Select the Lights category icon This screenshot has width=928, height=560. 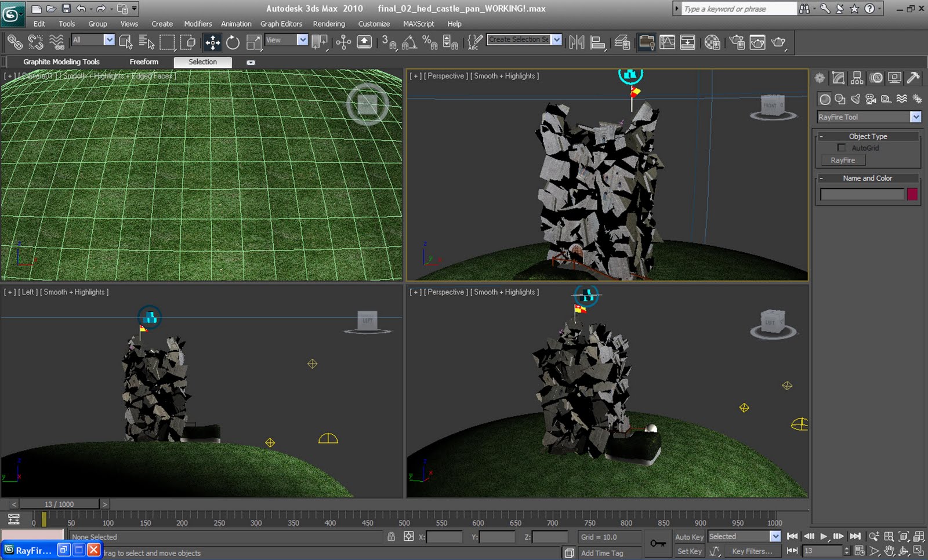coord(855,99)
